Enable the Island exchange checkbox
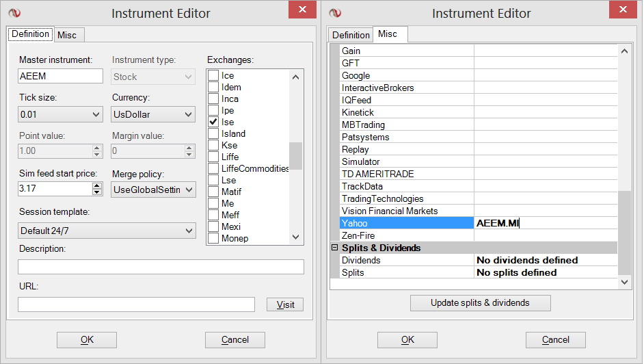Screen dimensions: 644x364 pos(213,133)
